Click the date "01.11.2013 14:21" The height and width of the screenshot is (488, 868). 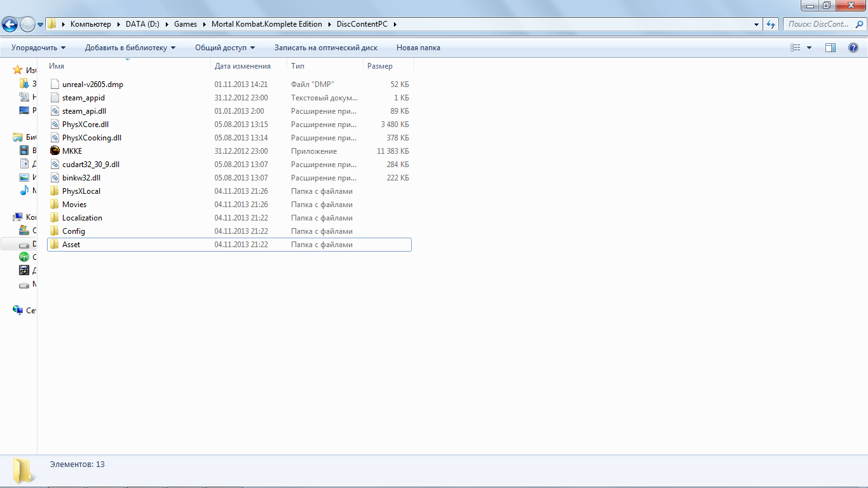coord(241,85)
